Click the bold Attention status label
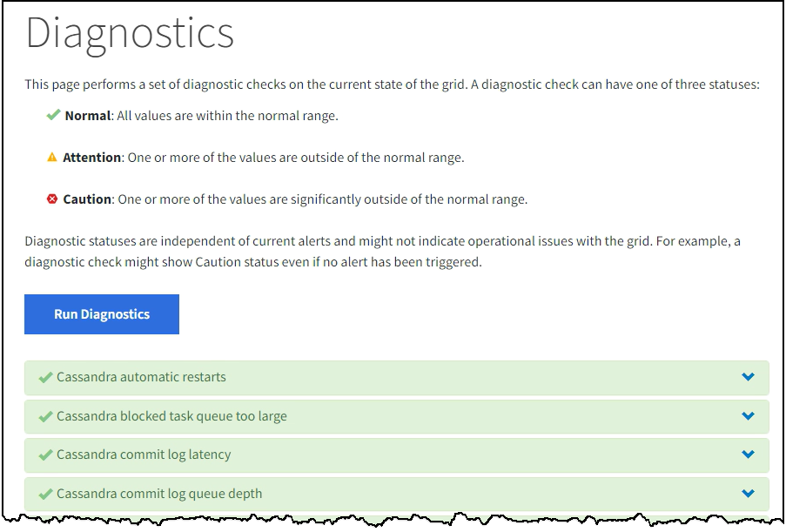Viewport: 786px width, 532px height. (x=92, y=158)
